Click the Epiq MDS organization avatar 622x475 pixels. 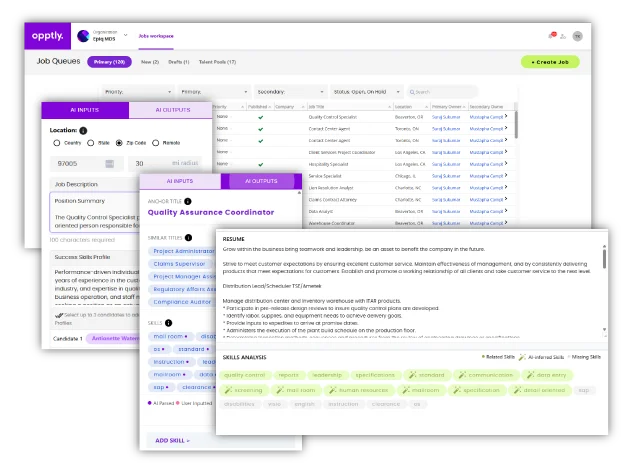click(x=83, y=36)
